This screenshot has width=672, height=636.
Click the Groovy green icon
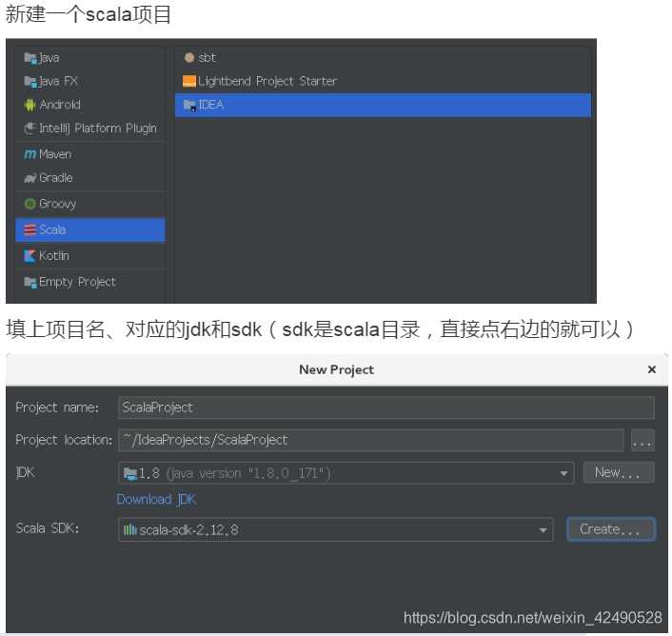[x=30, y=204]
